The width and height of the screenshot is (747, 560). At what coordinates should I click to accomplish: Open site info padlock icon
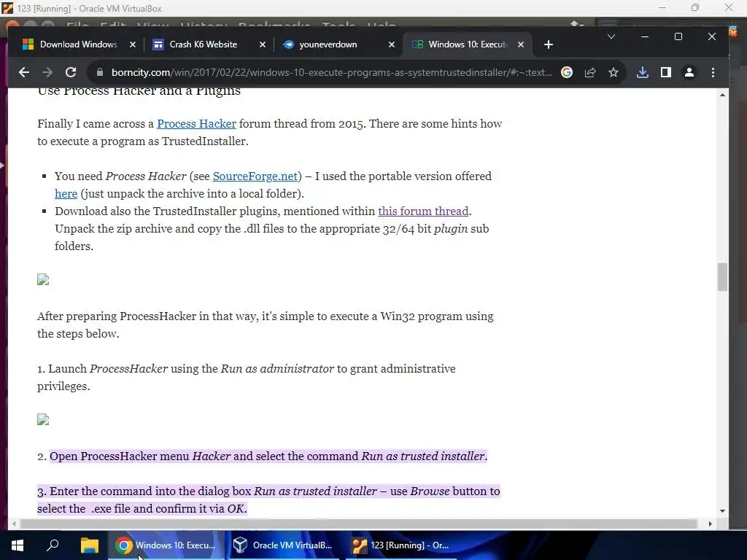point(99,72)
